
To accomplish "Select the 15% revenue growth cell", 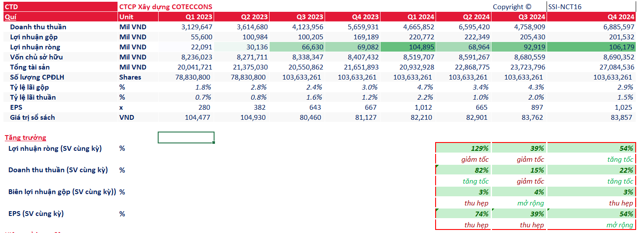I will pyautogui.click(x=519, y=170).
